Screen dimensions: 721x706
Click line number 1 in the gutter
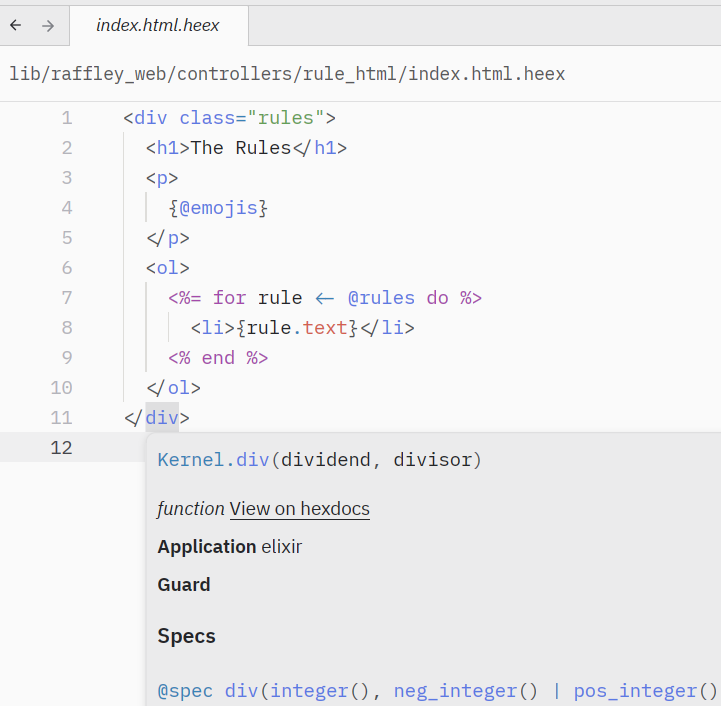pos(66,118)
